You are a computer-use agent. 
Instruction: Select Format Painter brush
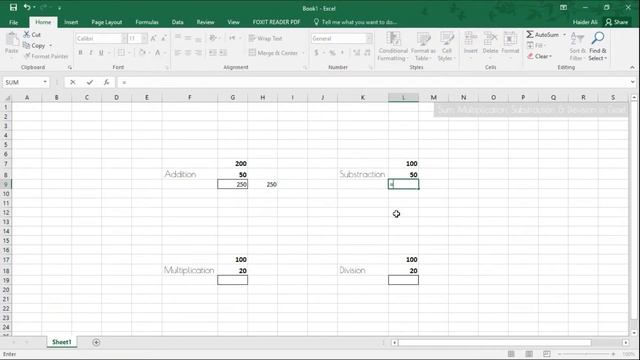(x=46, y=56)
